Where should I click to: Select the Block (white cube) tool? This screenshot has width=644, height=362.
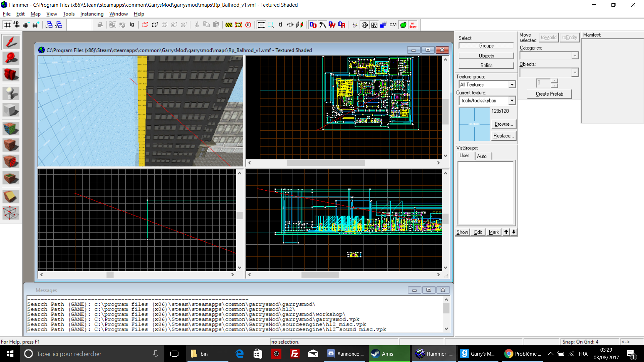coord(11,110)
